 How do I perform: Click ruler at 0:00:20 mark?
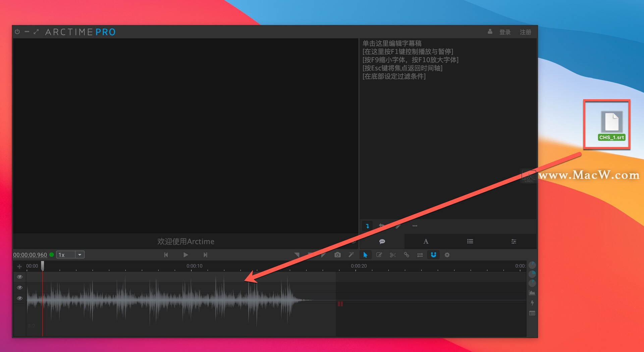[359, 266]
